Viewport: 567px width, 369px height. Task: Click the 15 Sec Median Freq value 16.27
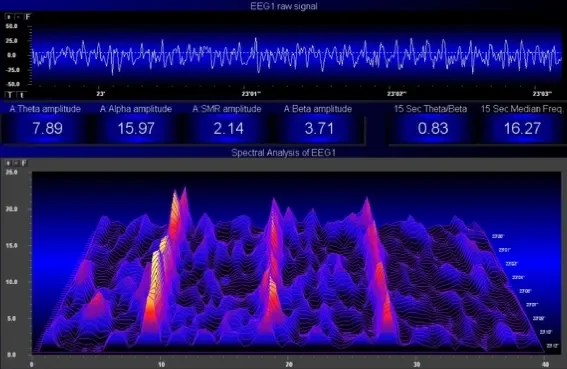click(522, 128)
